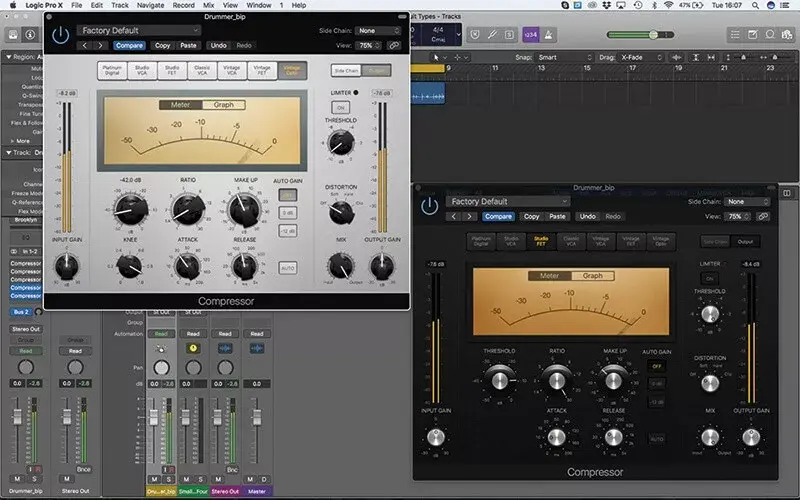Viewport: 800px width, 500px height.
Task: Open Spotlight search in the menu bar
Action: (x=755, y=5)
